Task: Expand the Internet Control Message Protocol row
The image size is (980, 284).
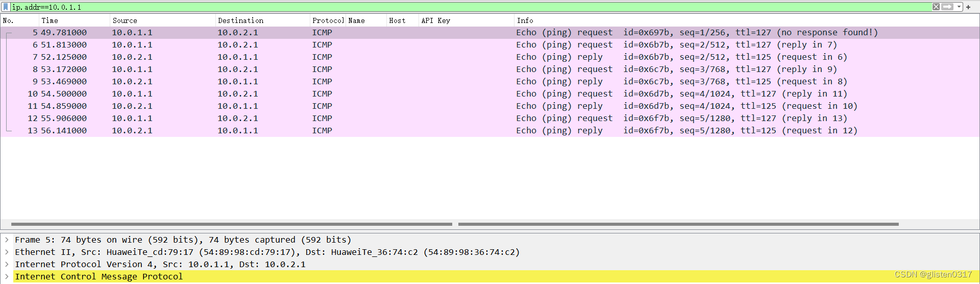Action: [7, 276]
